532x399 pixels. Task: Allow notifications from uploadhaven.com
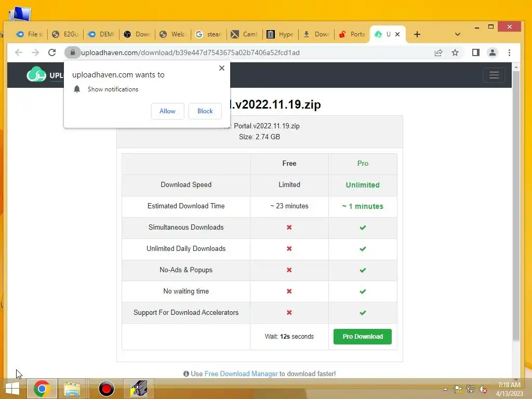tap(167, 111)
